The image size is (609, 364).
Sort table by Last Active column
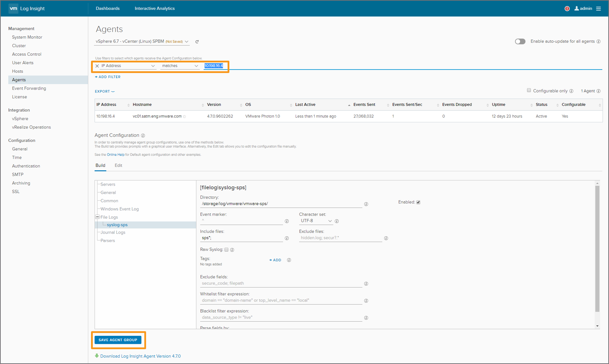point(322,105)
